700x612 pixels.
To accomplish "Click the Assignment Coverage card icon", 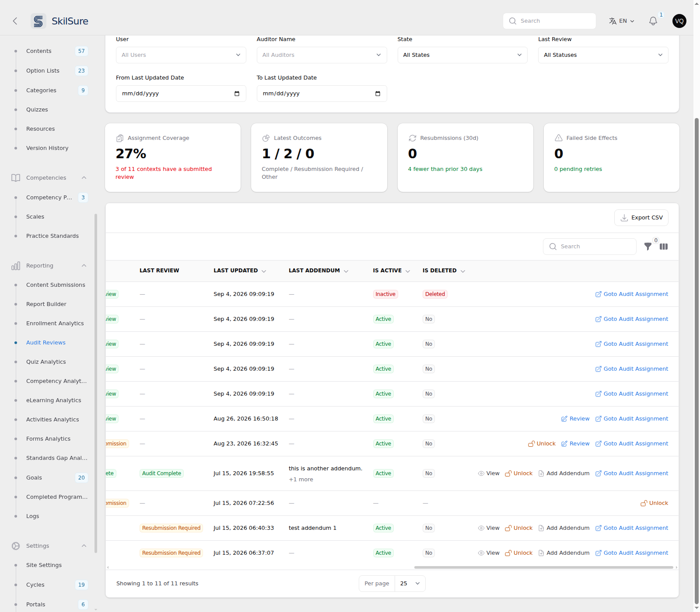I will tap(120, 138).
